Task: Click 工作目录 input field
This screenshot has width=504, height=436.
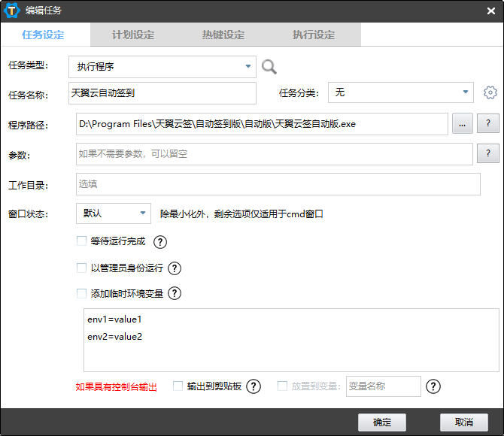Action: (278, 184)
